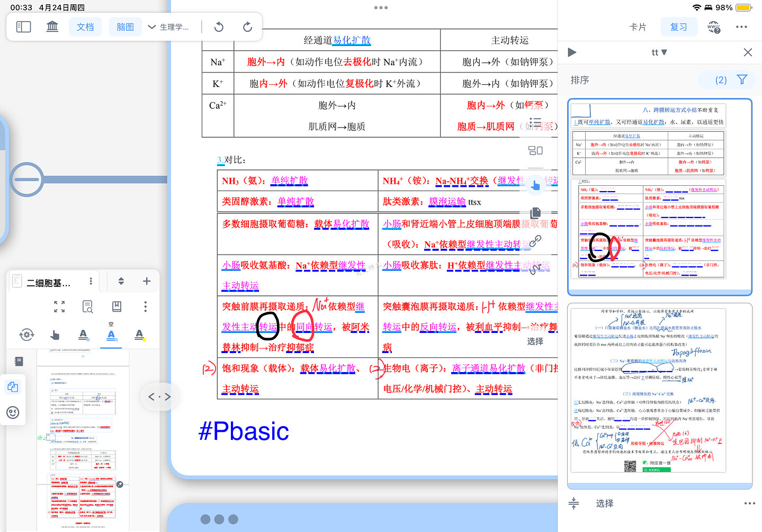Click the blue pages overlay icon
Screen dimensions: 762x532
[13, 387]
